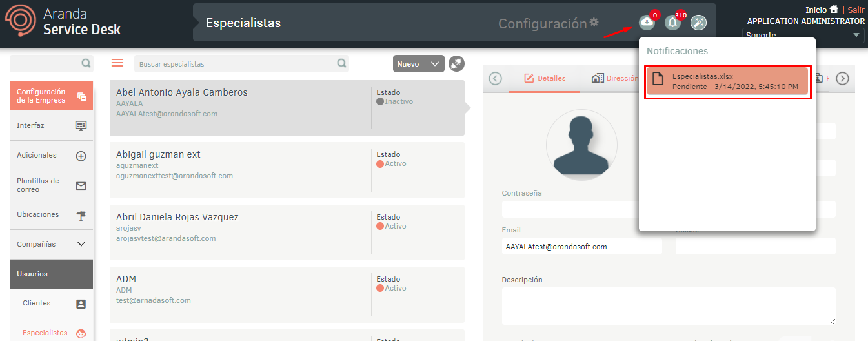Screen dimensions: 868x341
Task: Click the Aranda Service Desk logo
Action: pos(63,21)
